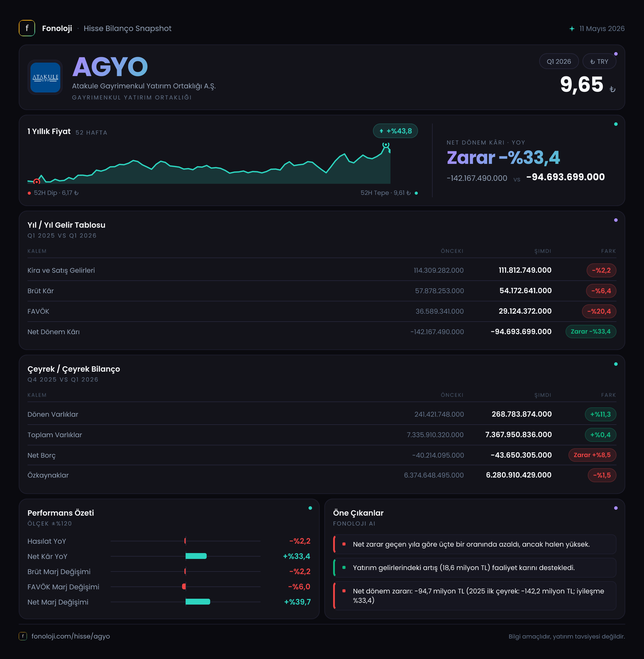Click the "Öne Çıkanlar" heading
Image resolution: width=644 pixels, height=659 pixels.
tap(358, 513)
